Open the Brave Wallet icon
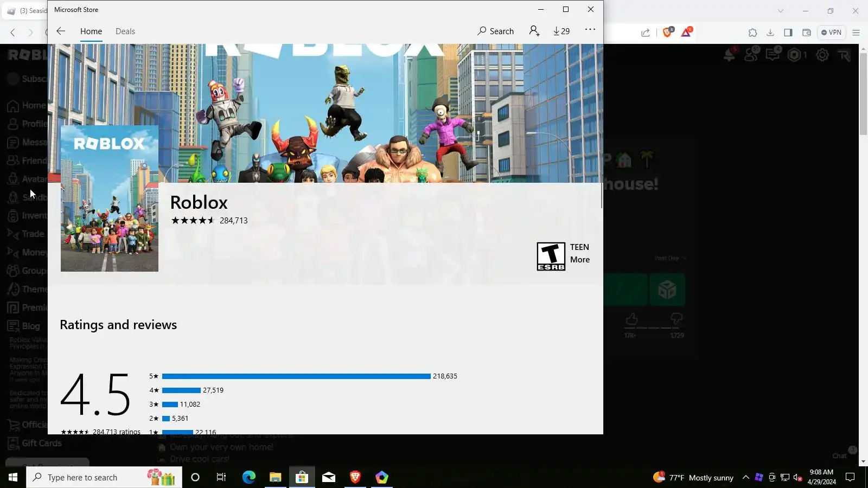This screenshot has height=488, width=868. tap(807, 33)
